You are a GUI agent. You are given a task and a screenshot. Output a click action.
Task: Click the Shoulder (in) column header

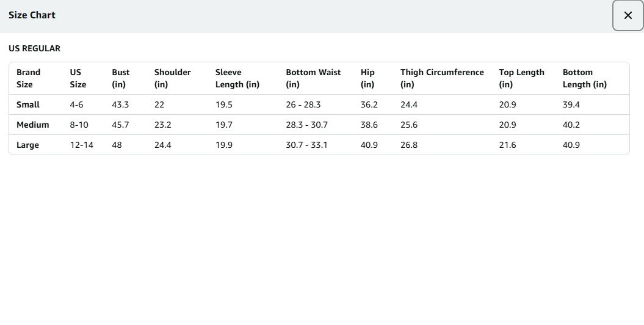[x=172, y=78]
